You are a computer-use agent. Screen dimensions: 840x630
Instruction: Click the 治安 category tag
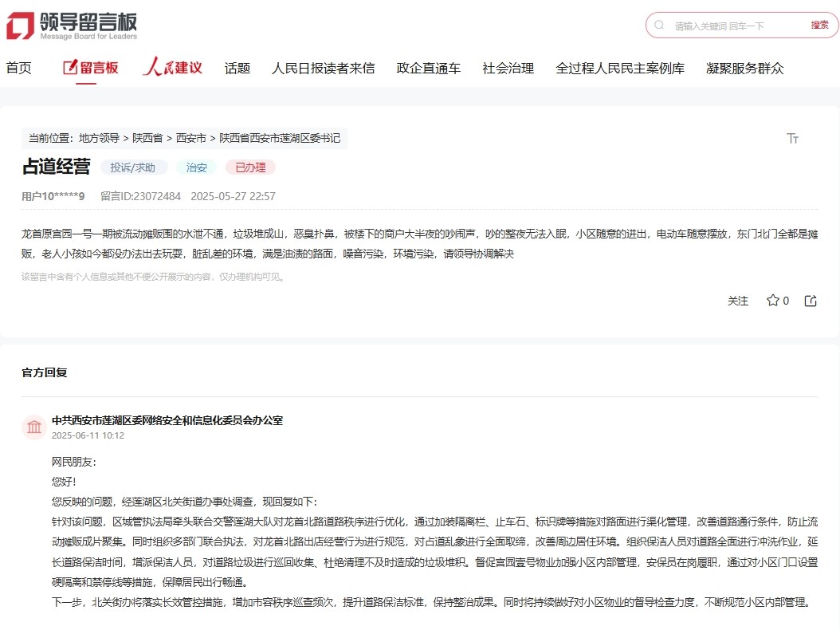point(196,167)
